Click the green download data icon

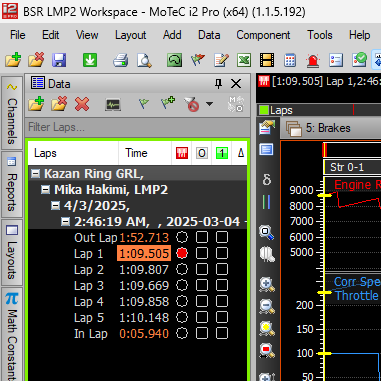click(x=90, y=60)
